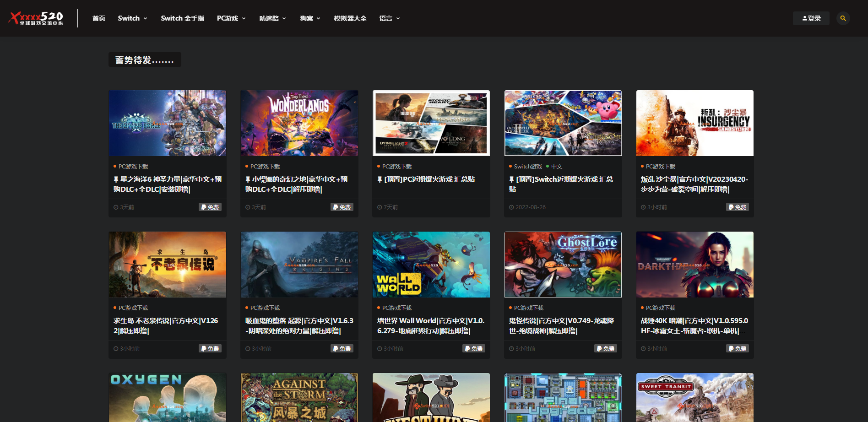Open the 吸血鬼的堕落 起源 post title
Screen dimensions: 868x422
299,326
